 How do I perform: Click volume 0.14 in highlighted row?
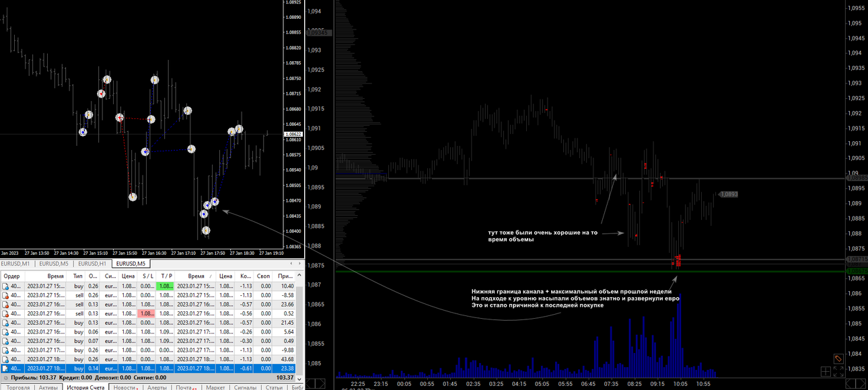click(x=93, y=368)
